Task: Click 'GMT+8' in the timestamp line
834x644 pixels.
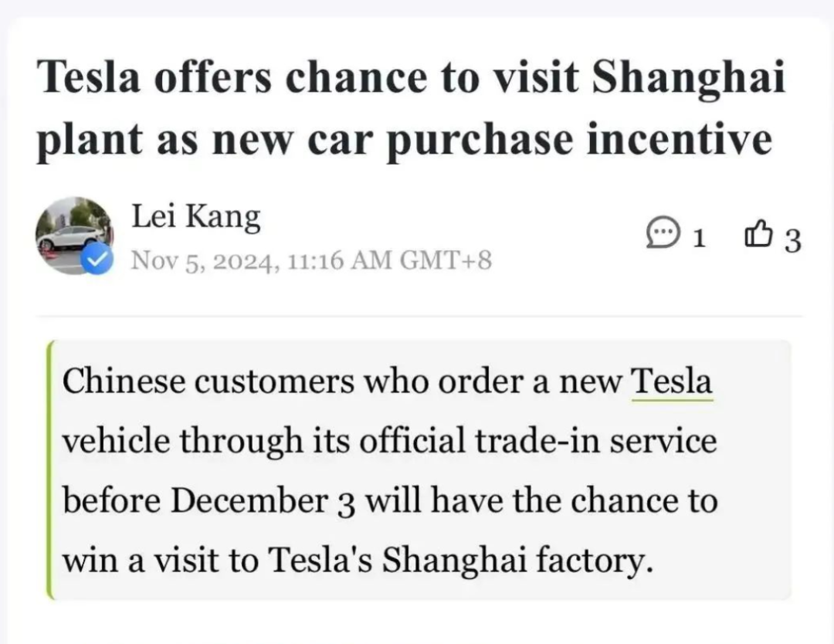Action: click(446, 260)
